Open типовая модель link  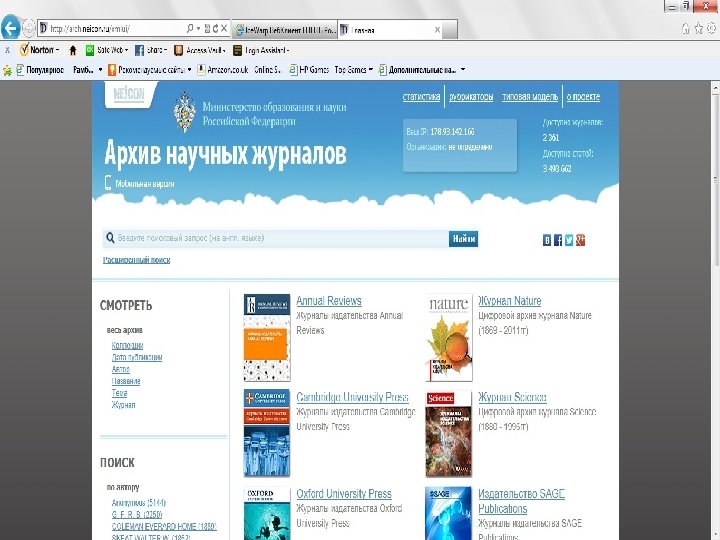click(530, 97)
